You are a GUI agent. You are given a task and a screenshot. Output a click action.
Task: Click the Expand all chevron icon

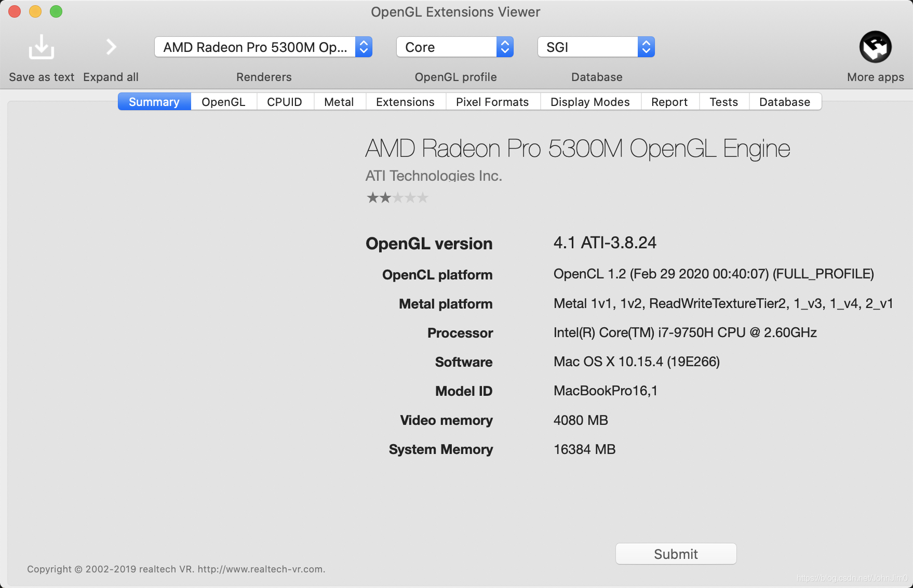click(111, 47)
